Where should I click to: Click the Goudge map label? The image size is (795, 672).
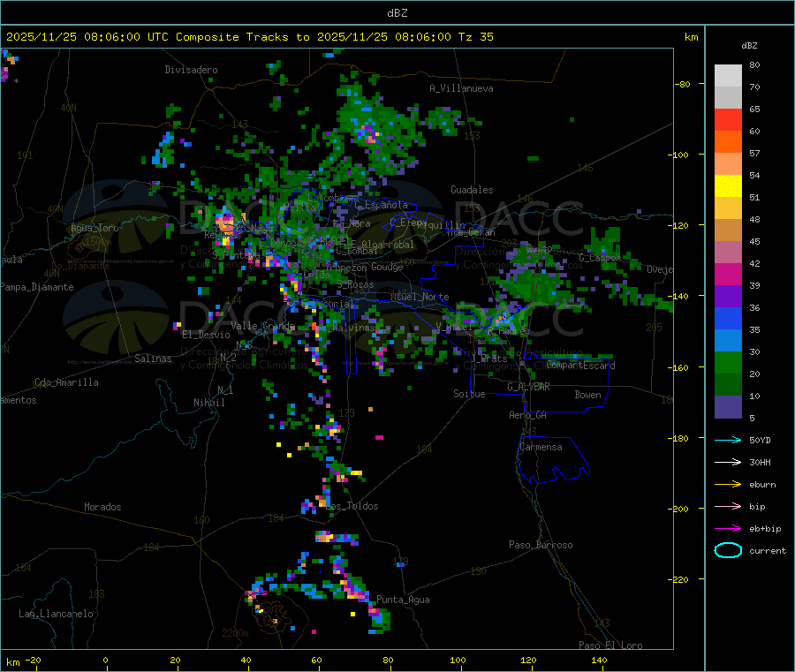tap(387, 267)
